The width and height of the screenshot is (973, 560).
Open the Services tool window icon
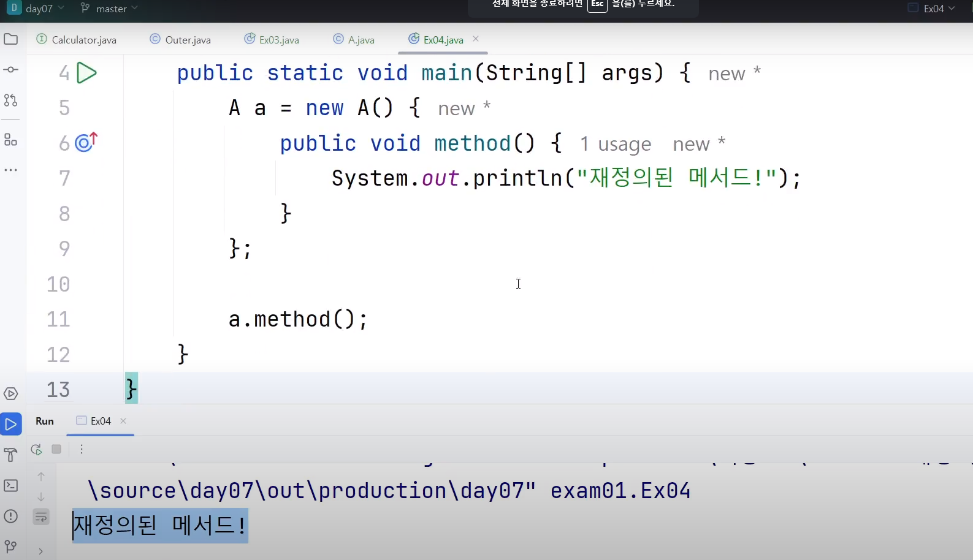(x=10, y=393)
